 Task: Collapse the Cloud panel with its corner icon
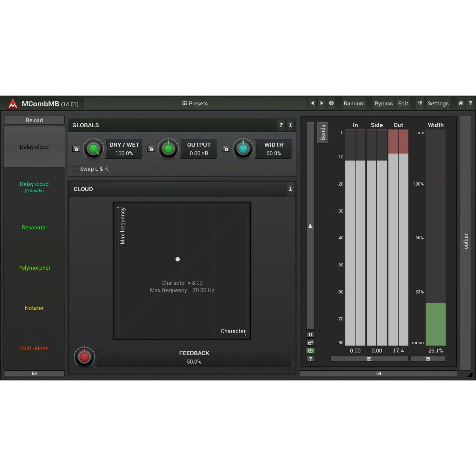[x=290, y=189]
